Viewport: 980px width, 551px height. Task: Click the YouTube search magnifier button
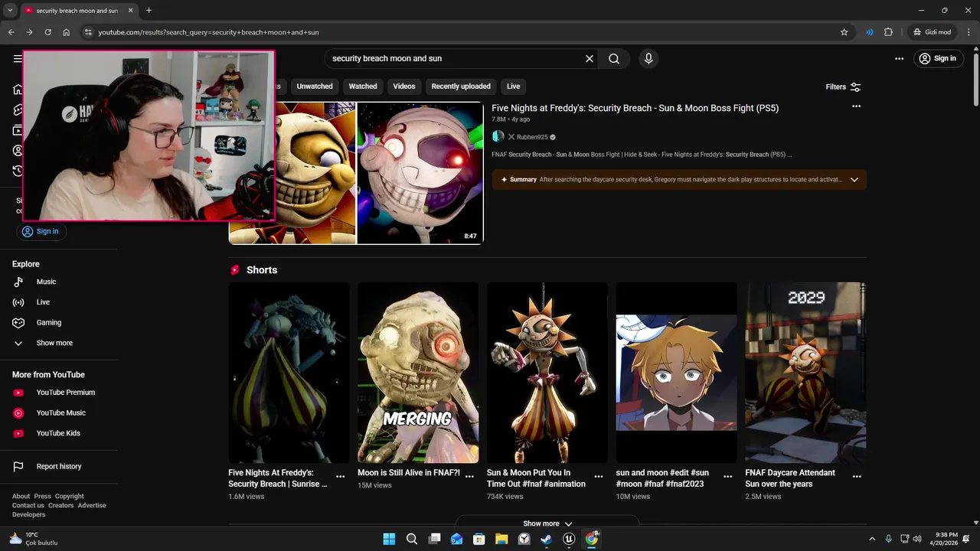[614, 59]
